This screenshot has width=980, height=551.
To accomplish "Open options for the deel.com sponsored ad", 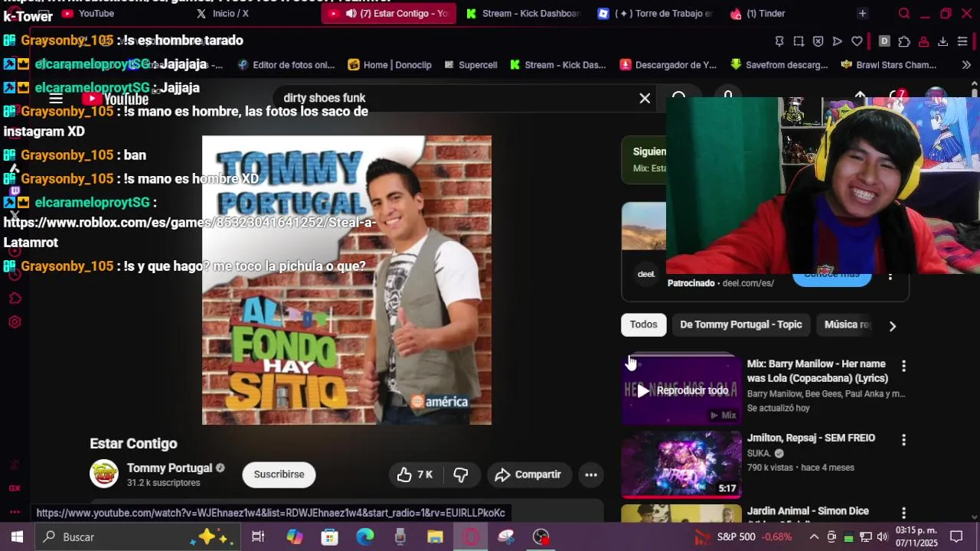I will (x=890, y=276).
